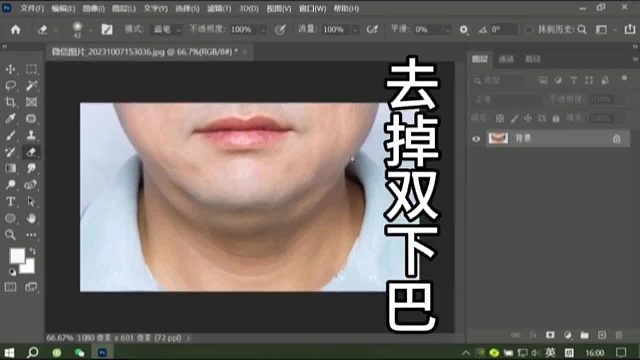Viewport: 640px width, 360px height.
Task: Click the foreground color swatch
Action: click(x=17, y=256)
